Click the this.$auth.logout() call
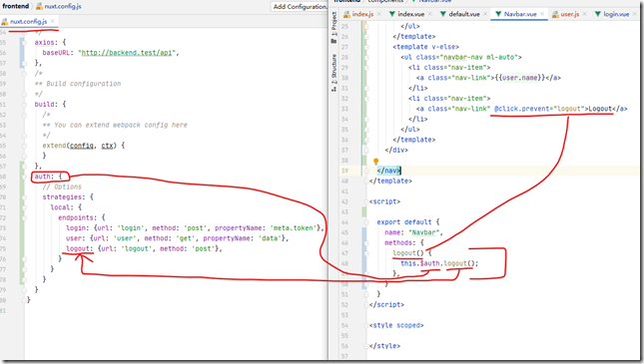This screenshot has width=644, height=364. [x=439, y=263]
